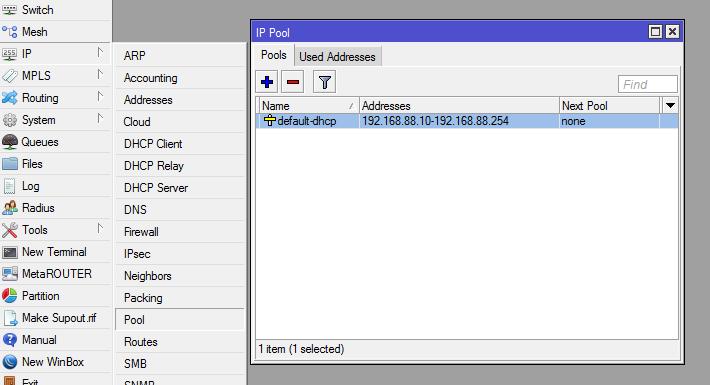Open Routes from the IP submenu
This screenshot has height=385, width=710.
click(180, 342)
